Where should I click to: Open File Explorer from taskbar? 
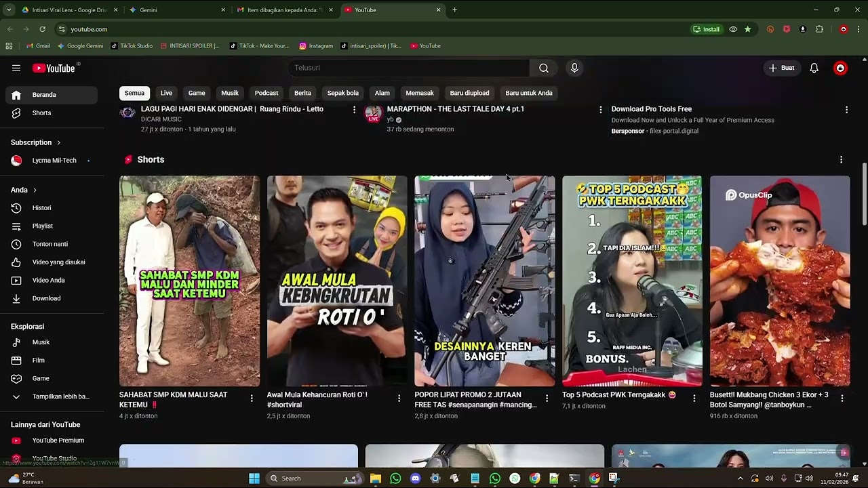coord(376,479)
